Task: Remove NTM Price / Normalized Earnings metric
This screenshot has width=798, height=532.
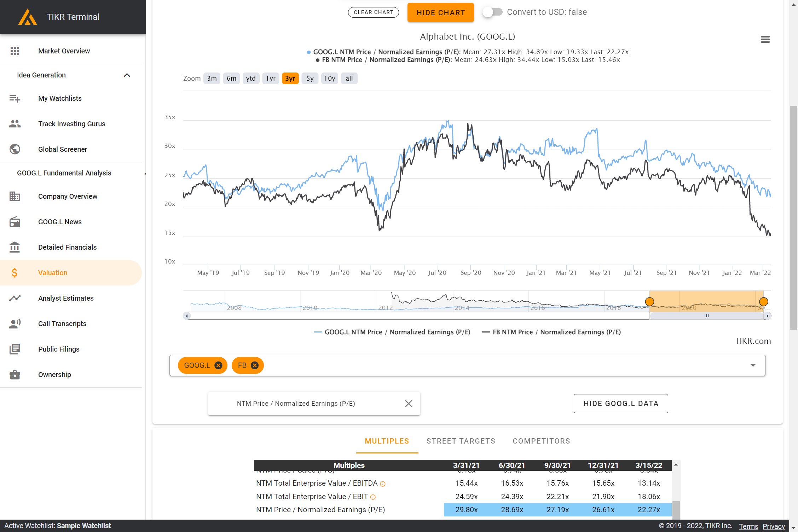Action: [x=409, y=404]
